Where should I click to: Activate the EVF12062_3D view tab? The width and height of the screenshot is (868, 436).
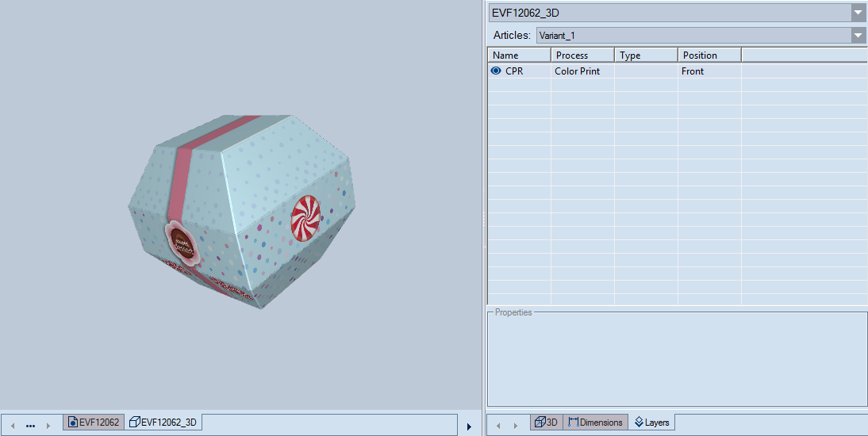tap(163, 423)
